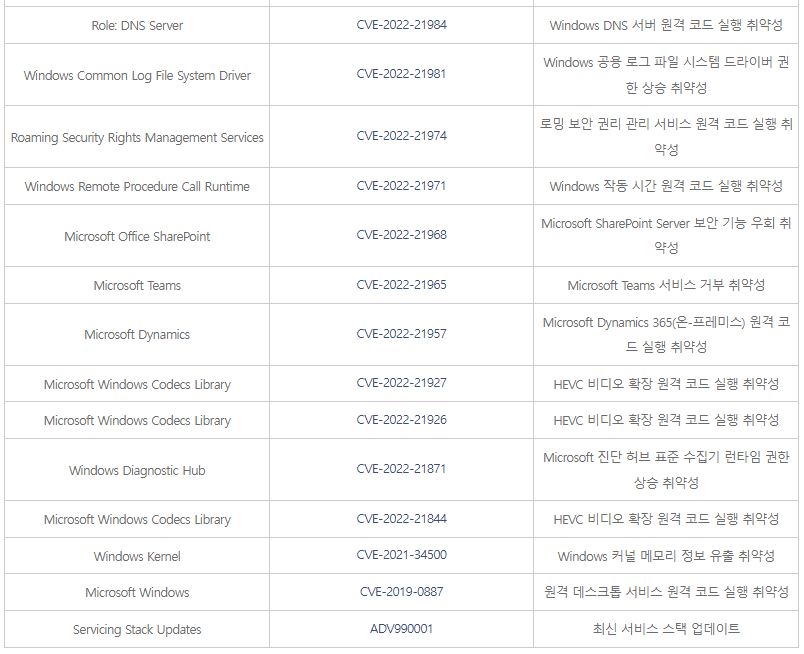The image size is (804, 654).
Task: Click the 'Microsoft Teams' product cell
Action: tap(137, 286)
